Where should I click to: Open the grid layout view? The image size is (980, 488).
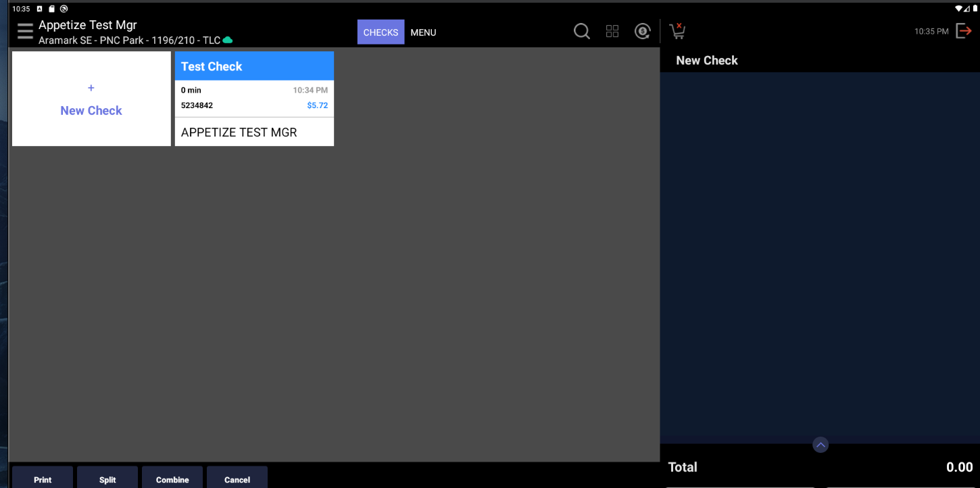click(x=612, y=31)
